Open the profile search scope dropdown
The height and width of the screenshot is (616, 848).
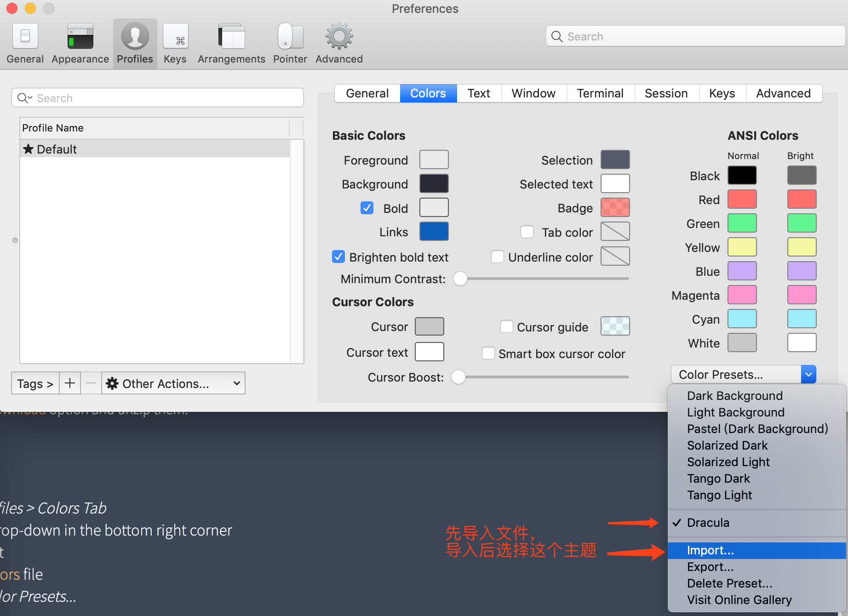click(x=24, y=97)
